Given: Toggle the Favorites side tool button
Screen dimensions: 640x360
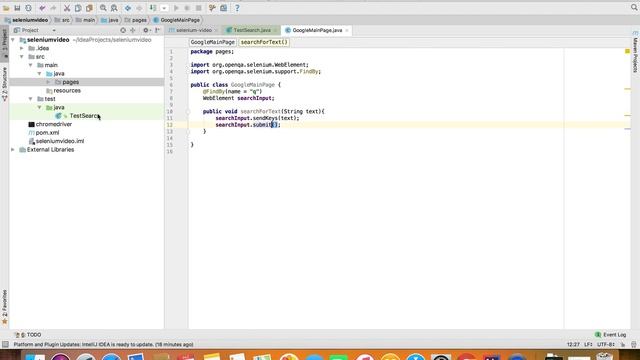Looking at the screenshot, I should (x=4, y=307).
